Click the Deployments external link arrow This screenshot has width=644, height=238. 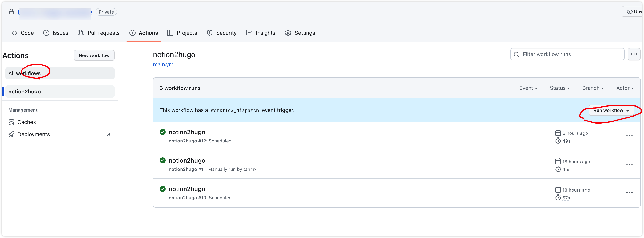point(109,134)
